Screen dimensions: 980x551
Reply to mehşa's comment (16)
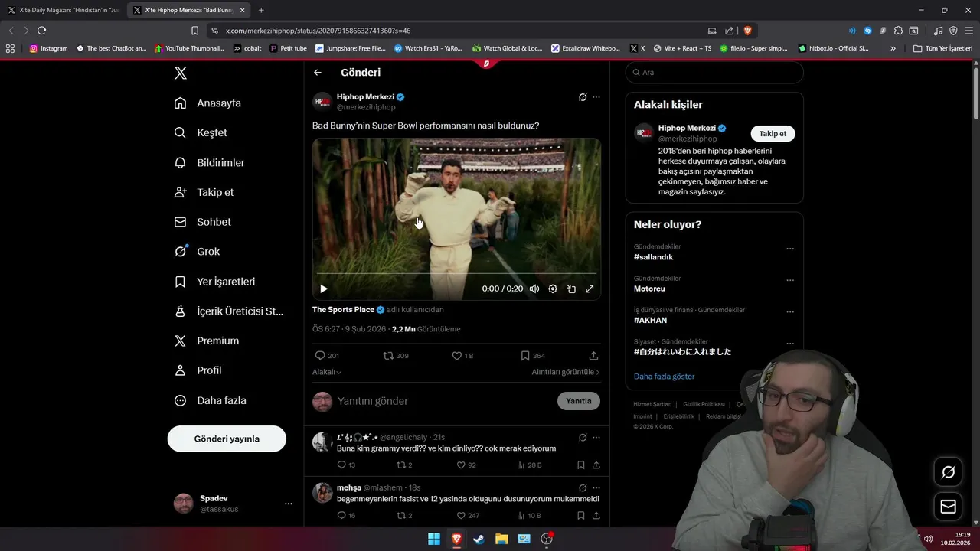click(346, 516)
